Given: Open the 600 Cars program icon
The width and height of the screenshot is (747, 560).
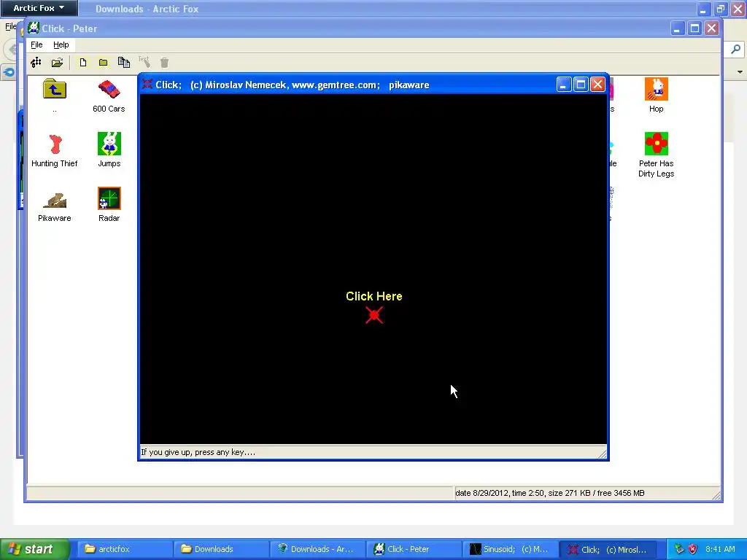Looking at the screenshot, I should pyautogui.click(x=109, y=96).
